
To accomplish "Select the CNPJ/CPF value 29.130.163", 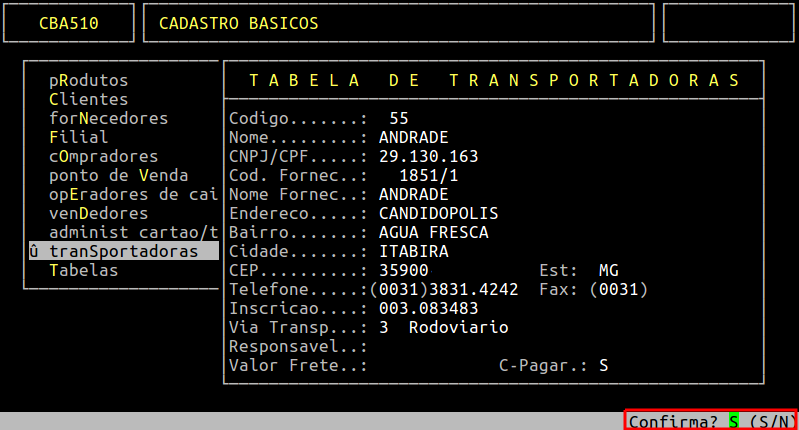I will point(428,156).
